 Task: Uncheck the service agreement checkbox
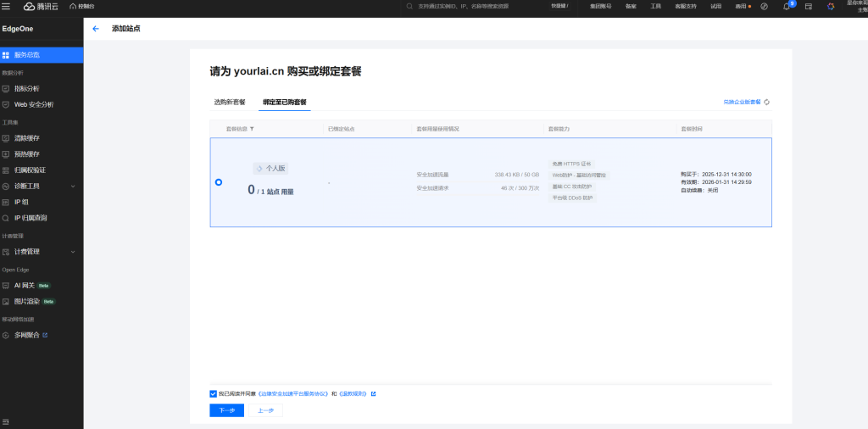tap(213, 393)
